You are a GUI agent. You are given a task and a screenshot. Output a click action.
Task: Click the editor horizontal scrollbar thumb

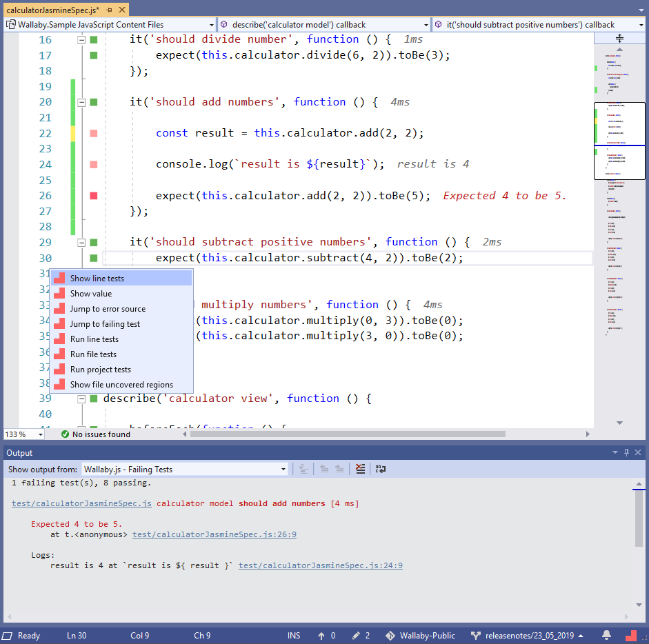tap(348, 434)
